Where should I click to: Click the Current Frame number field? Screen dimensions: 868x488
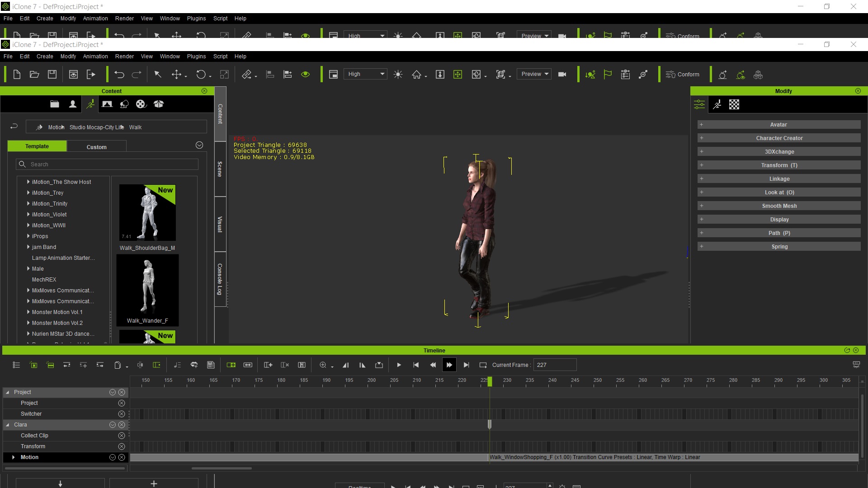click(x=555, y=365)
